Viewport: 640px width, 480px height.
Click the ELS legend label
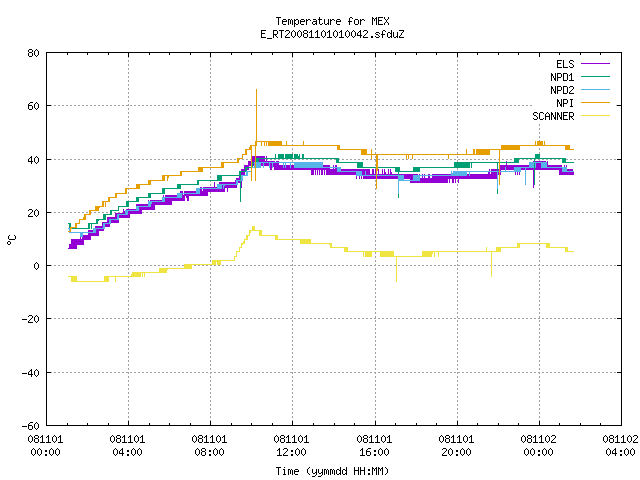tap(565, 64)
